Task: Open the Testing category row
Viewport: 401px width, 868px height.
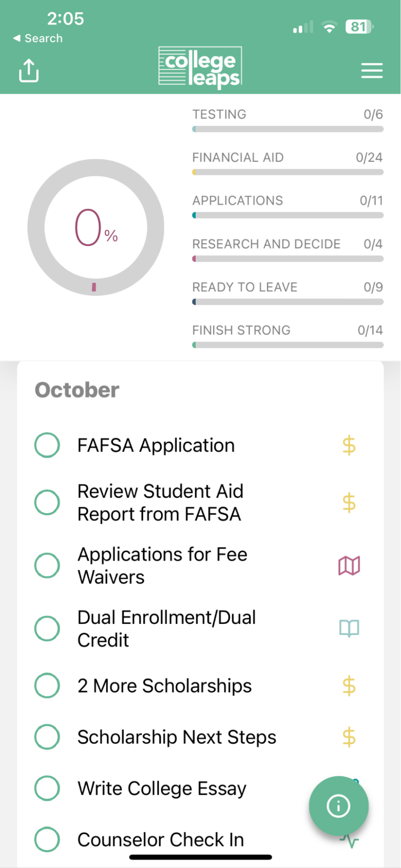Action: point(288,120)
